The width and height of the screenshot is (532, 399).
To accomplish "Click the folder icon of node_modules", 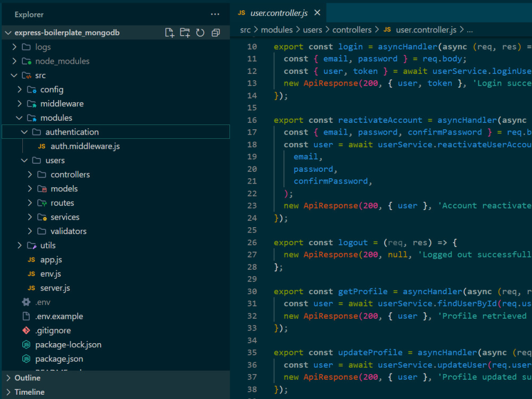I will tap(27, 61).
